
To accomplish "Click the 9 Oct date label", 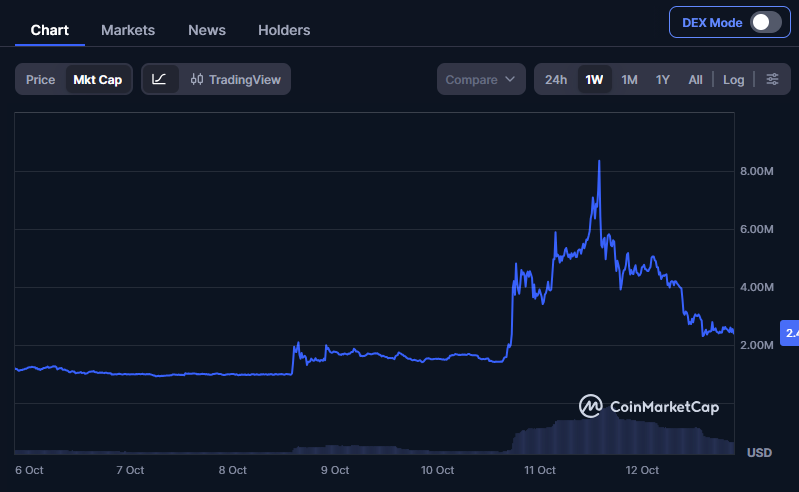I will pyautogui.click(x=335, y=470).
